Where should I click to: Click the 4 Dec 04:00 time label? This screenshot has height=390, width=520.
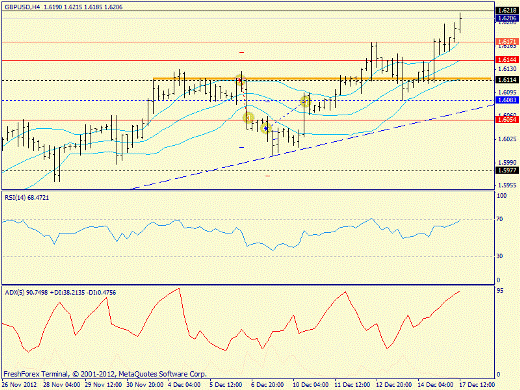[x=184, y=385]
